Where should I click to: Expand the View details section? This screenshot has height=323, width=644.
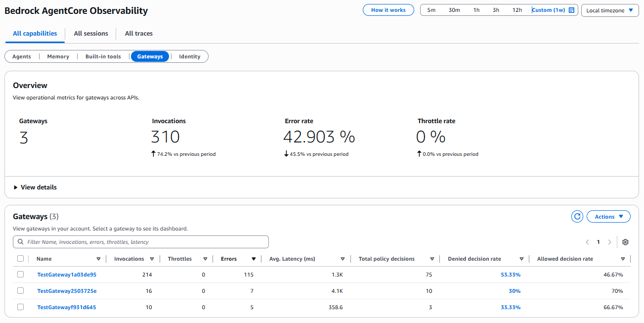click(35, 187)
